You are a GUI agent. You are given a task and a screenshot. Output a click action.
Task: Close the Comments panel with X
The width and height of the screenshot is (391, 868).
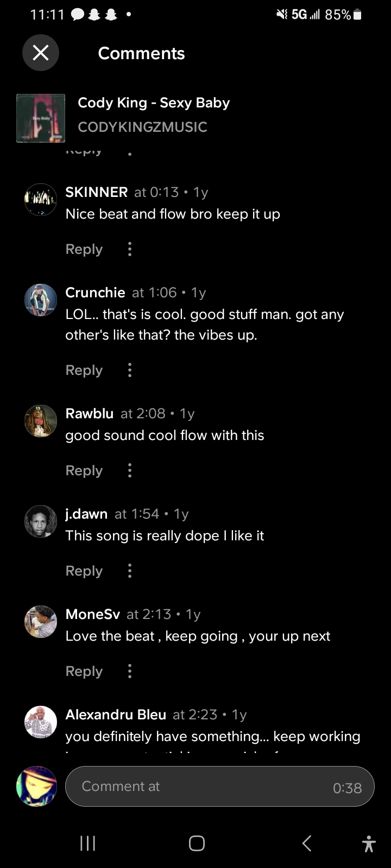41,53
